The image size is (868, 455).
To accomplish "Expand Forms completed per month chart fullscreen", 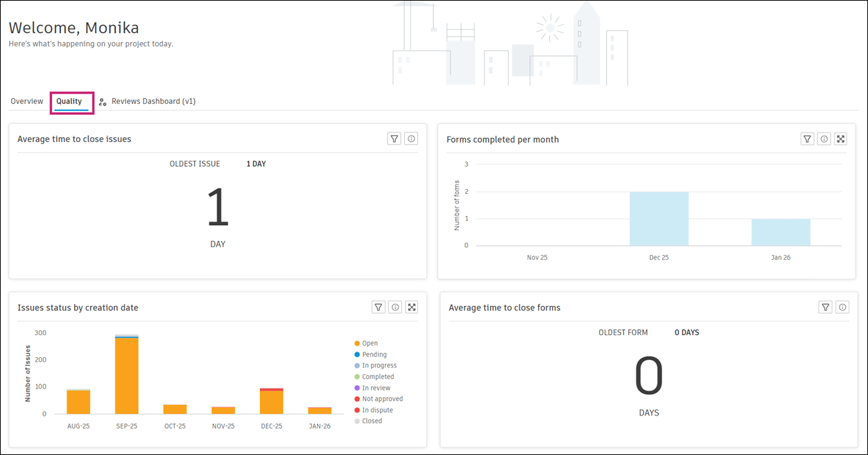I will coord(840,139).
